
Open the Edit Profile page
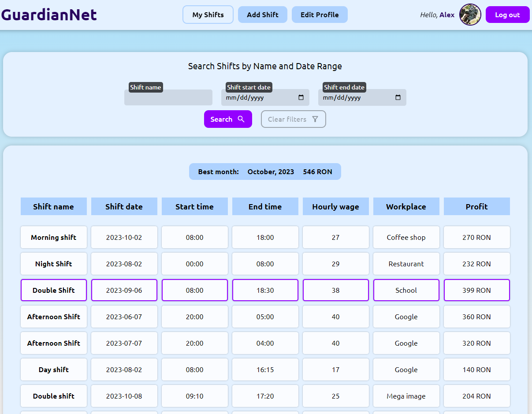320,15
